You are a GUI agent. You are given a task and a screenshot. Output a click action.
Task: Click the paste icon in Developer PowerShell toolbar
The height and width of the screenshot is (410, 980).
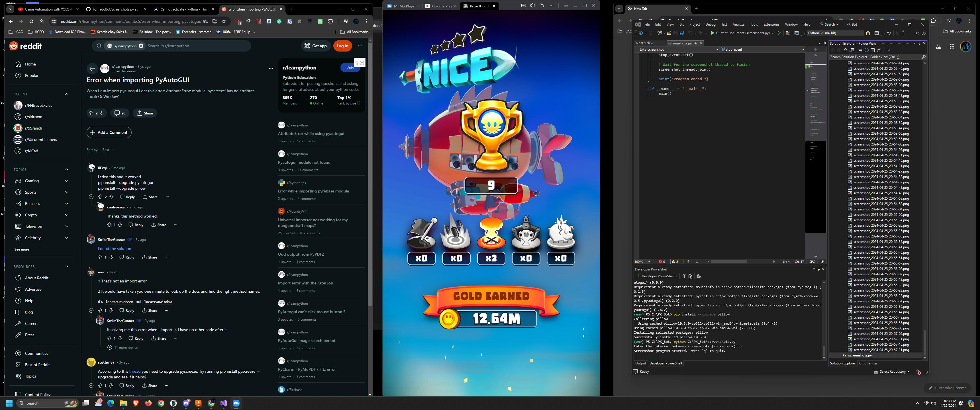coord(691,276)
